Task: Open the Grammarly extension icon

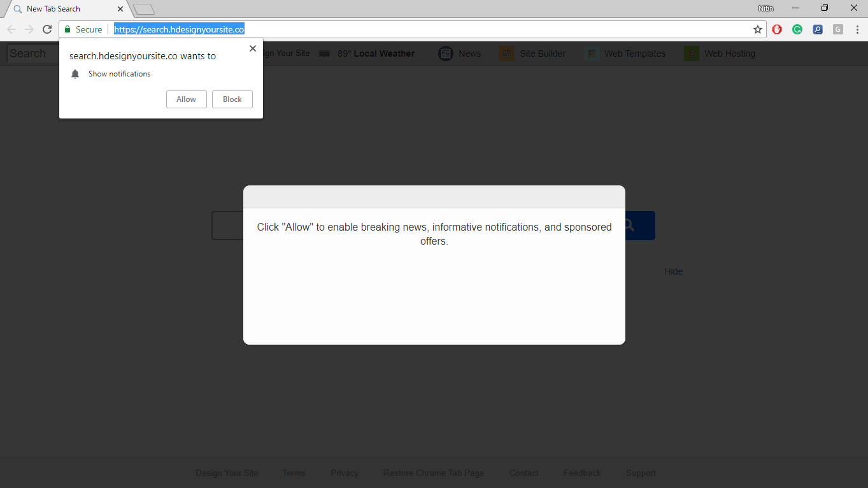Action: point(797,29)
